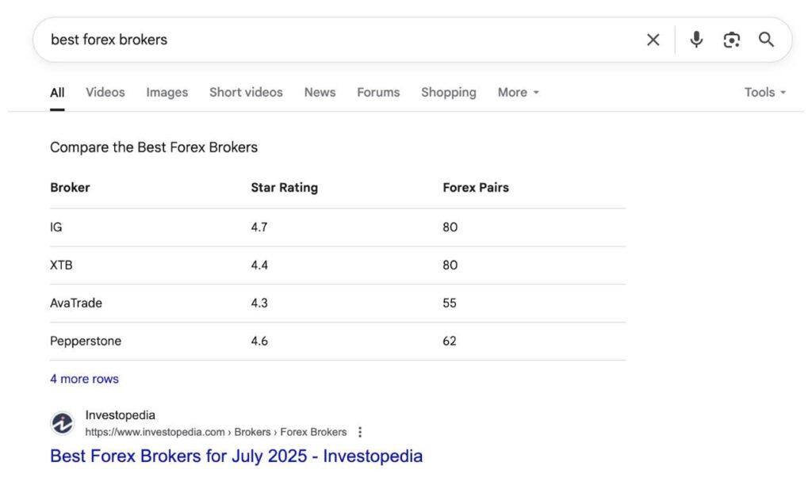Open Google Lens image search icon
The width and height of the screenshot is (812, 504).
tap(731, 40)
